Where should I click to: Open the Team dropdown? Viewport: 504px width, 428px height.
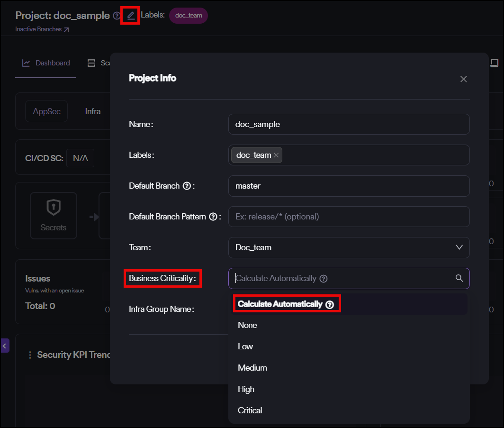(x=349, y=247)
